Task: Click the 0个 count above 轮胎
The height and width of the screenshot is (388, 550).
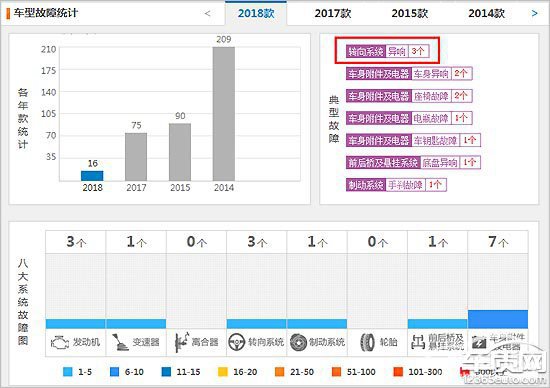Action: coord(377,242)
